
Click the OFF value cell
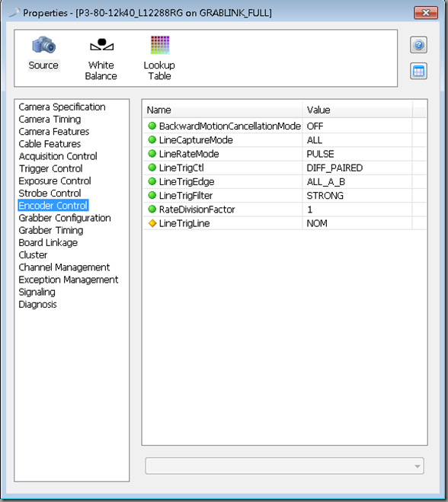pos(357,126)
